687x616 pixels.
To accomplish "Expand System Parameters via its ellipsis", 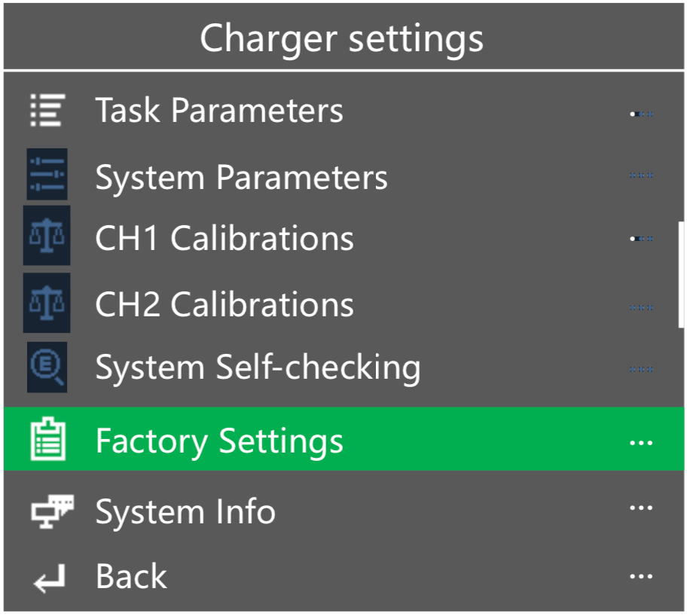I will click(x=641, y=175).
